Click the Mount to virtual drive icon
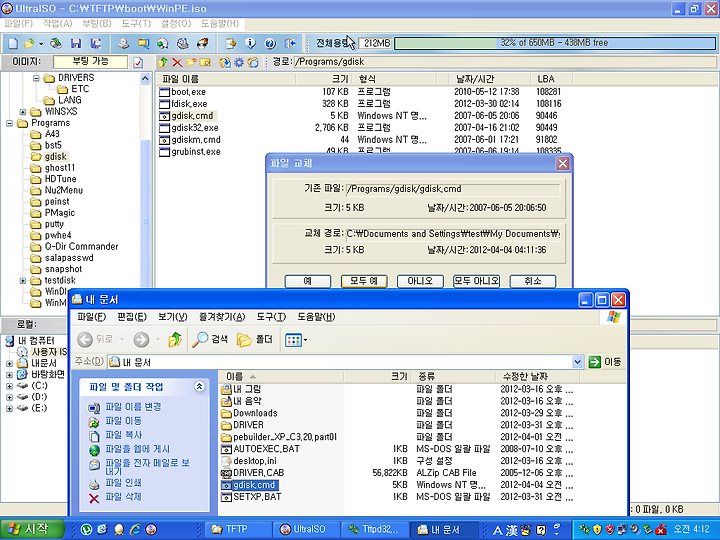 point(183,44)
